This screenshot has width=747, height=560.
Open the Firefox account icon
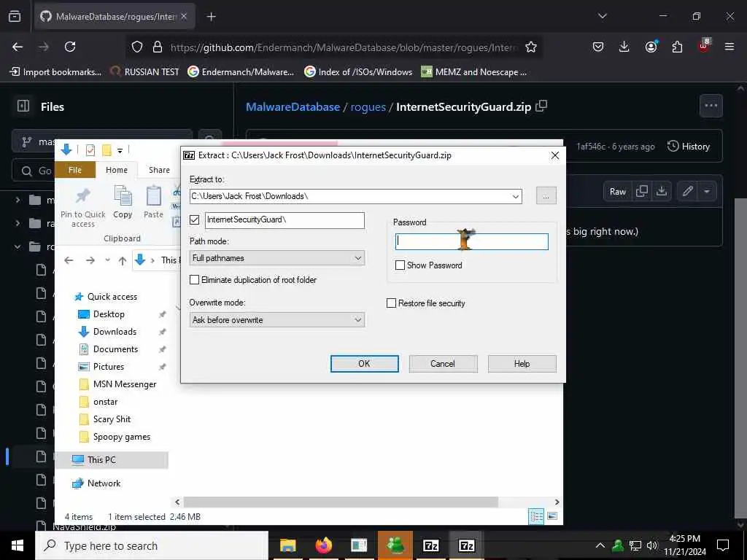[651, 47]
